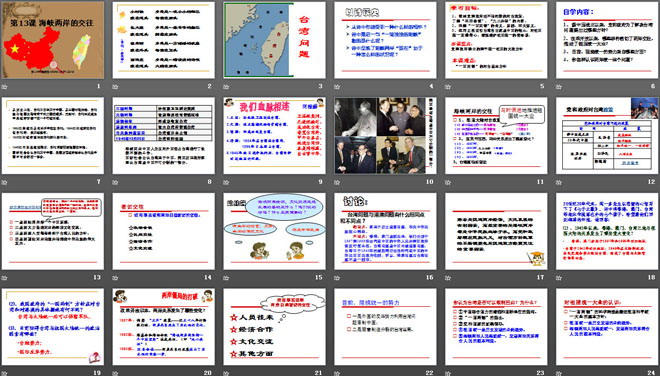Select the slide titled 两岸僵局的打破
The width and height of the screenshot is (660, 376).
tap(163, 327)
